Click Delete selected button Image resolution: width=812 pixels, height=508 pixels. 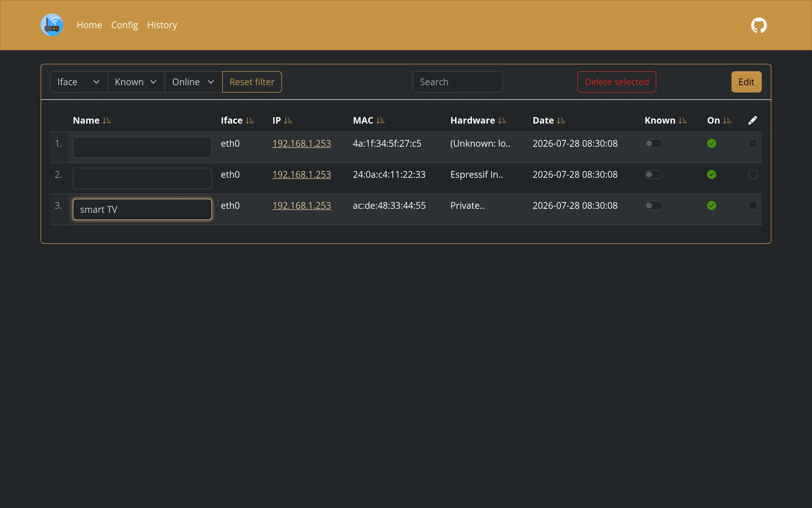[x=617, y=82]
